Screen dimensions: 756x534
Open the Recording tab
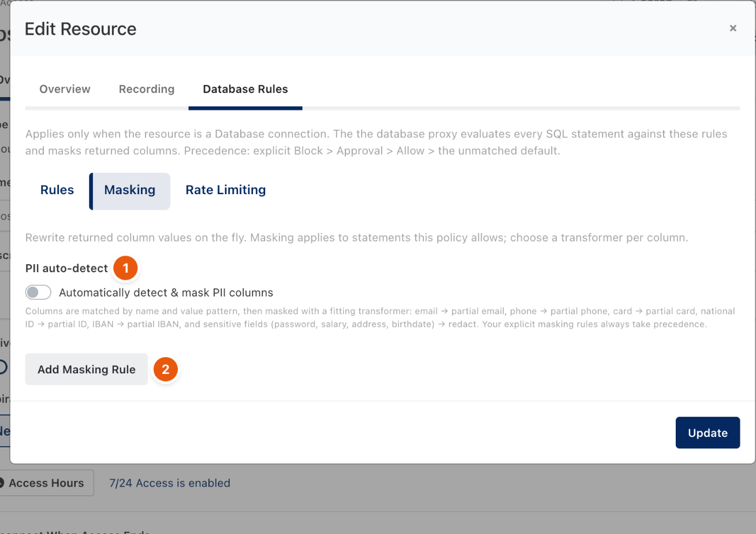(x=147, y=89)
